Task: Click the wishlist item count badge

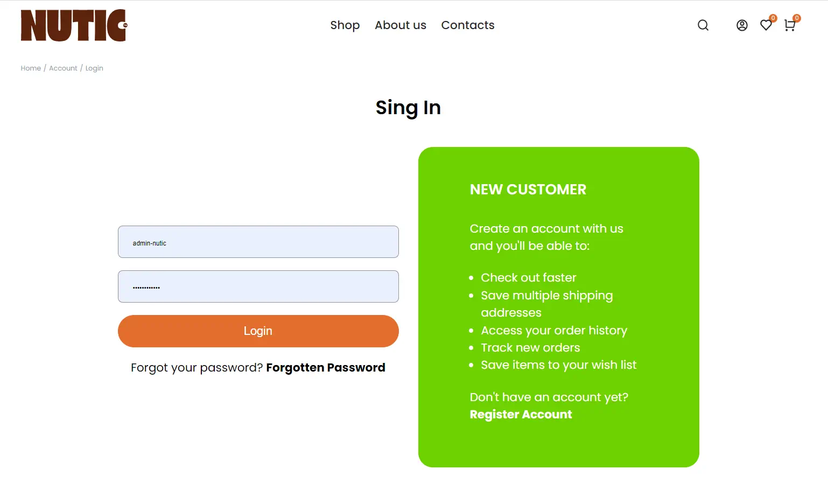Action: coord(773,18)
